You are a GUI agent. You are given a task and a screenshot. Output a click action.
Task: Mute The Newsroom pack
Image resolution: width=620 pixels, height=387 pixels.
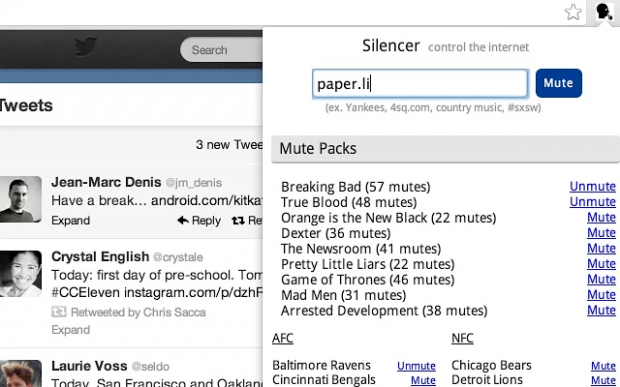(601, 248)
